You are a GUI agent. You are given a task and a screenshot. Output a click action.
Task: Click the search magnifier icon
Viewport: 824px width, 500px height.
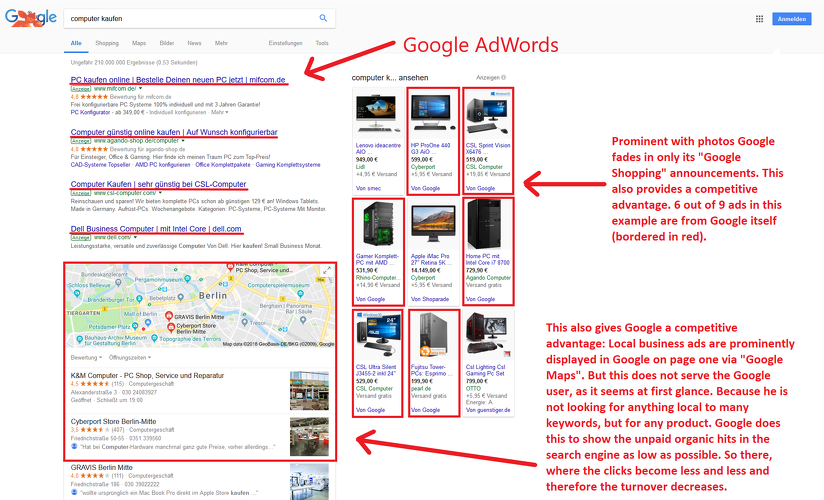tap(323, 18)
